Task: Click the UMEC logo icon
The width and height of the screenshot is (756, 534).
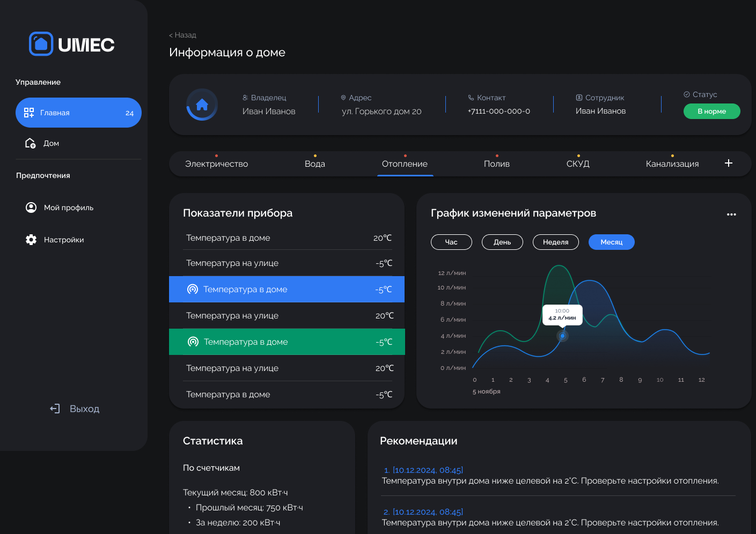Action: 41,44
